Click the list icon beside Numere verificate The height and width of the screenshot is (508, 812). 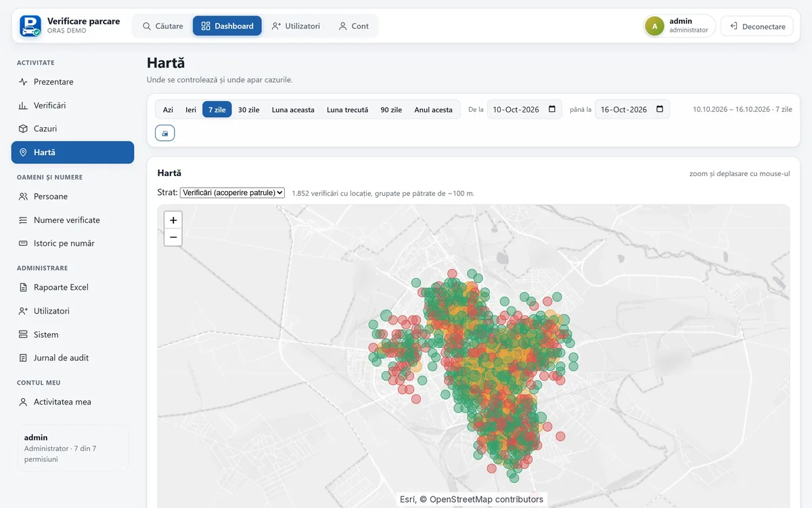[23, 220]
